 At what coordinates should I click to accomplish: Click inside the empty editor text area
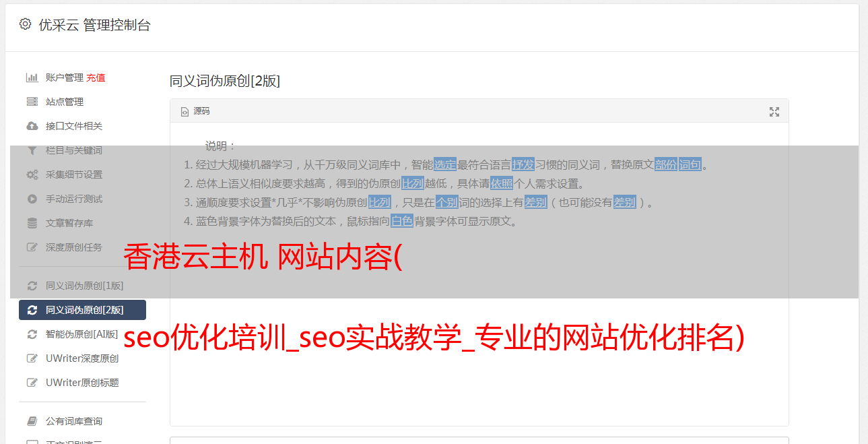479,337
